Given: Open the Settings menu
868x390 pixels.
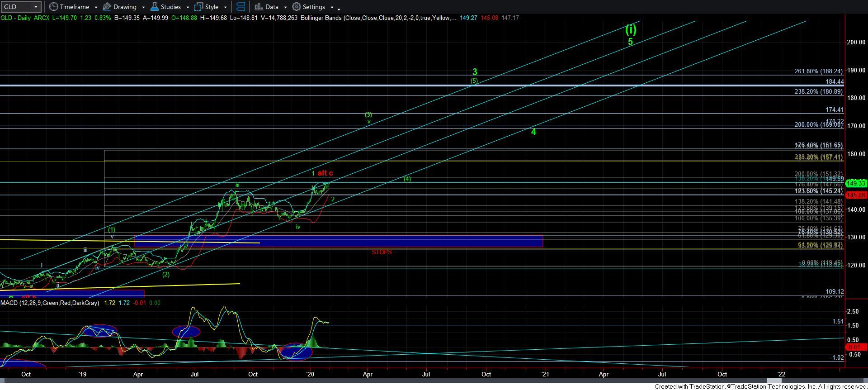Looking at the screenshot, I should coord(309,7).
